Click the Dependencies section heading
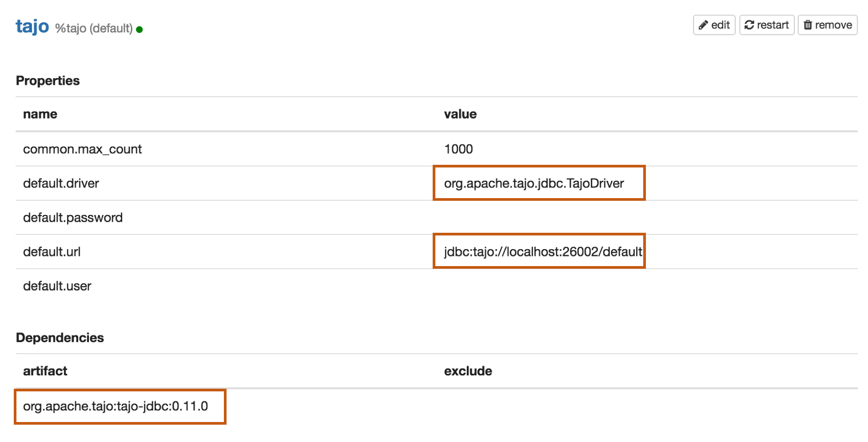Screen dimensions: 868x442 (60, 338)
